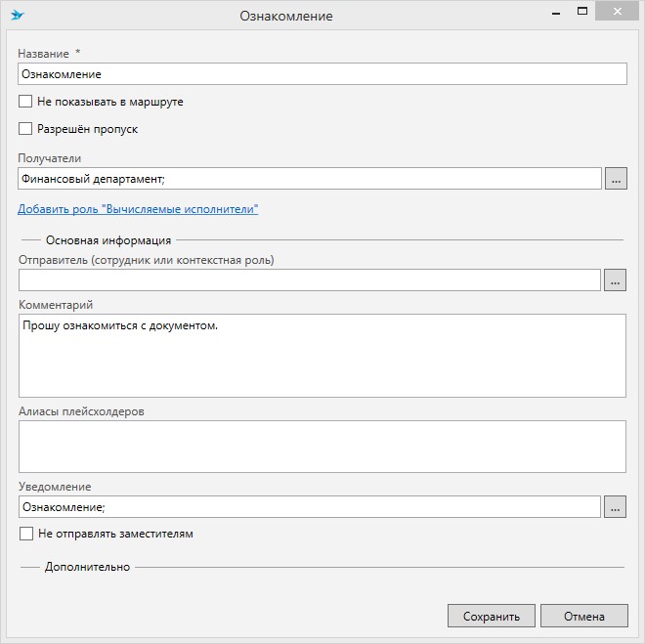Maximize the Ознакомление window

[581, 11]
